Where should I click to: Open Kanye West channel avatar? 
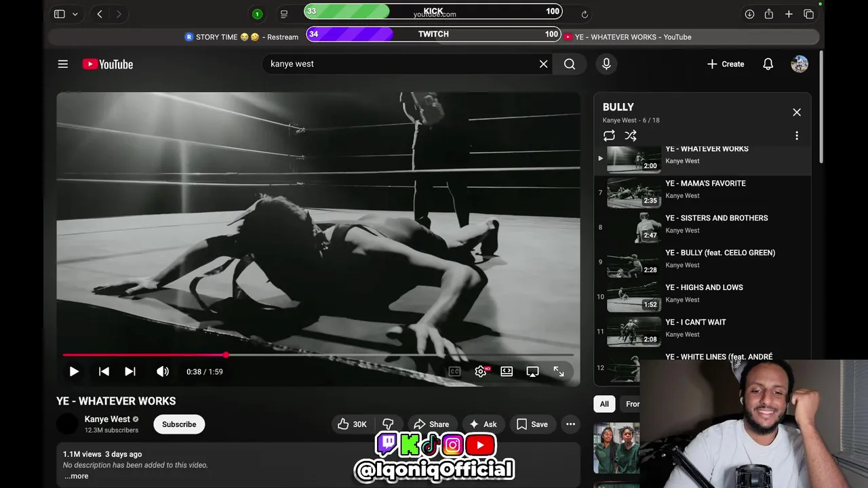67,424
